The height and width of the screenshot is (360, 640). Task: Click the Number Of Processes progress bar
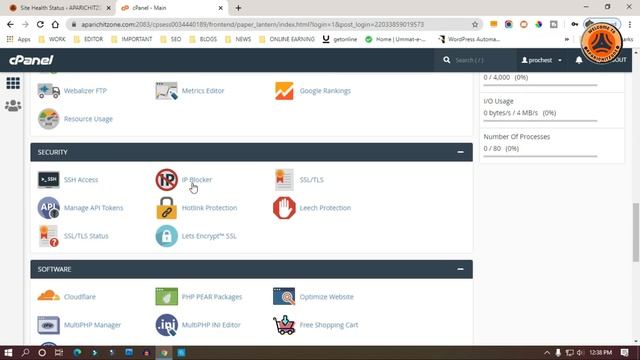click(540, 156)
